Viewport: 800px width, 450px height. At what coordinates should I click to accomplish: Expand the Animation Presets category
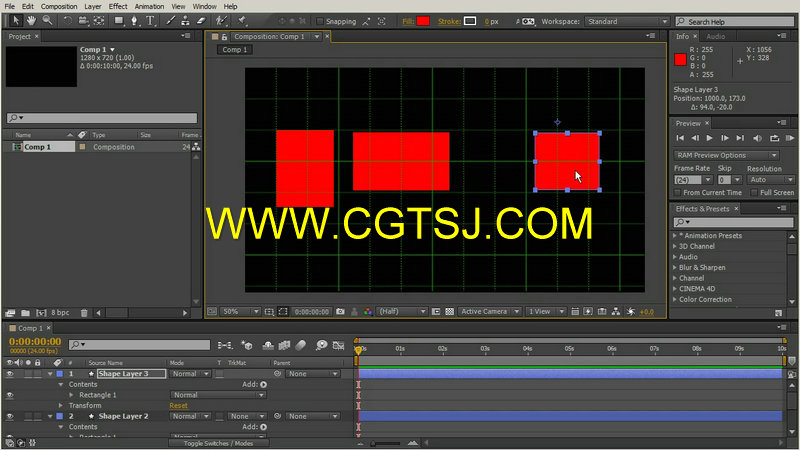tap(675, 236)
